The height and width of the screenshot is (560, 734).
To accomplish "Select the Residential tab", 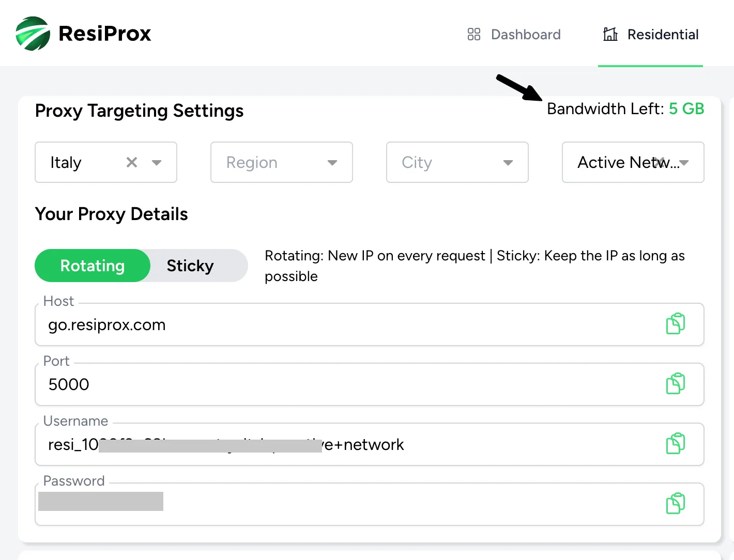I will (663, 34).
